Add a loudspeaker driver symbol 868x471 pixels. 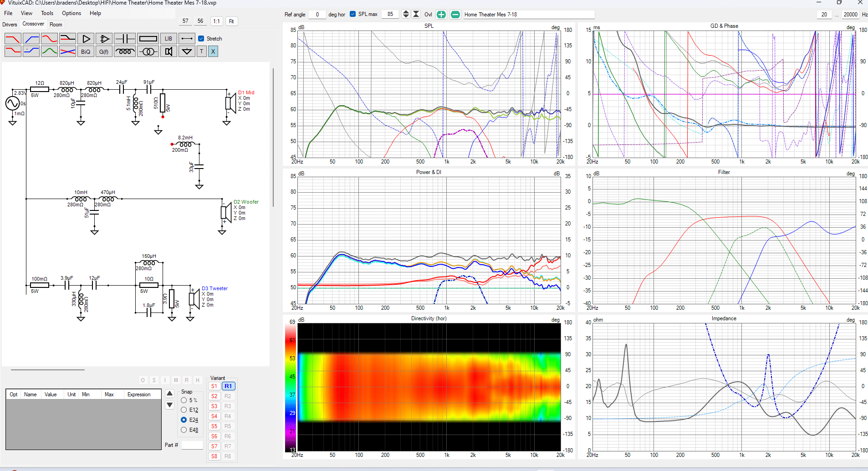coord(168,51)
